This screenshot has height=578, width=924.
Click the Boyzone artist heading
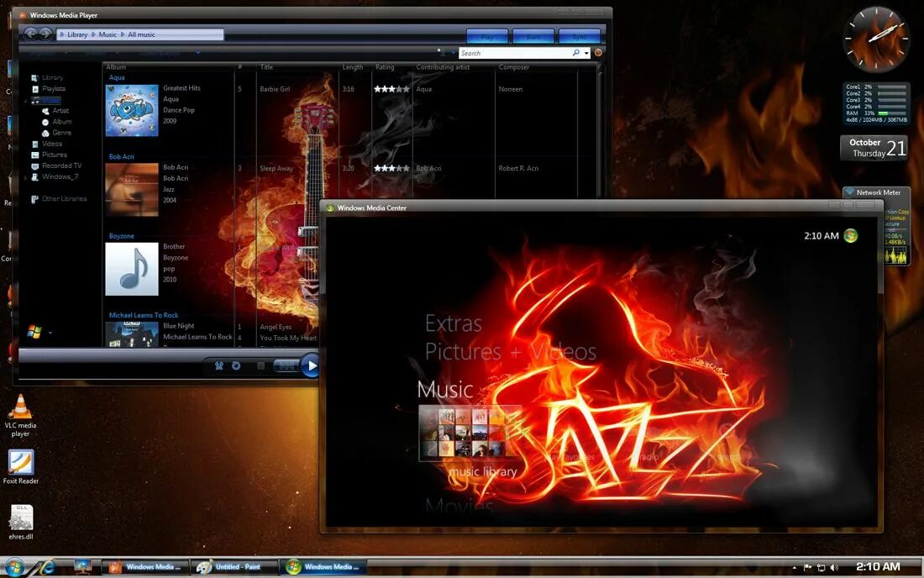pyautogui.click(x=122, y=236)
